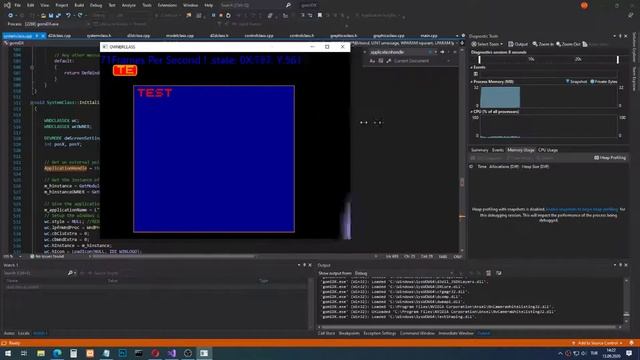
Task: Switch to the Summary tab in Diagnostic Tools
Action: pyautogui.click(x=479, y=150)
